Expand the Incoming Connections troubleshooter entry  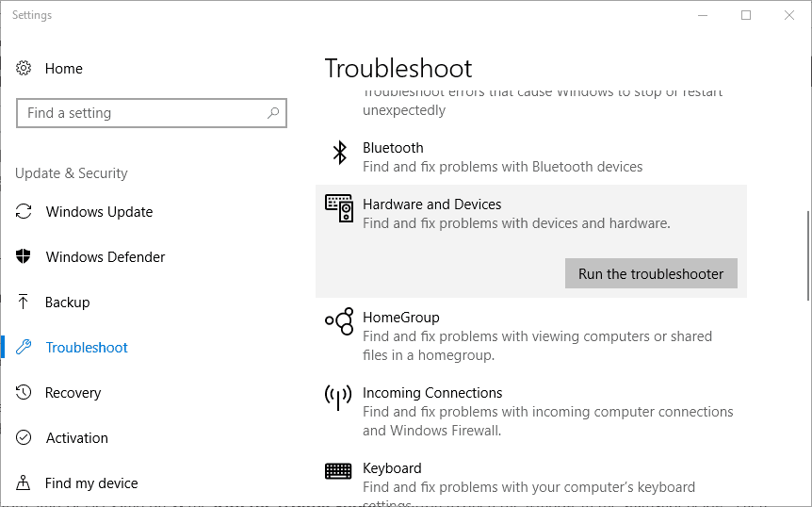tap(530, 411)
